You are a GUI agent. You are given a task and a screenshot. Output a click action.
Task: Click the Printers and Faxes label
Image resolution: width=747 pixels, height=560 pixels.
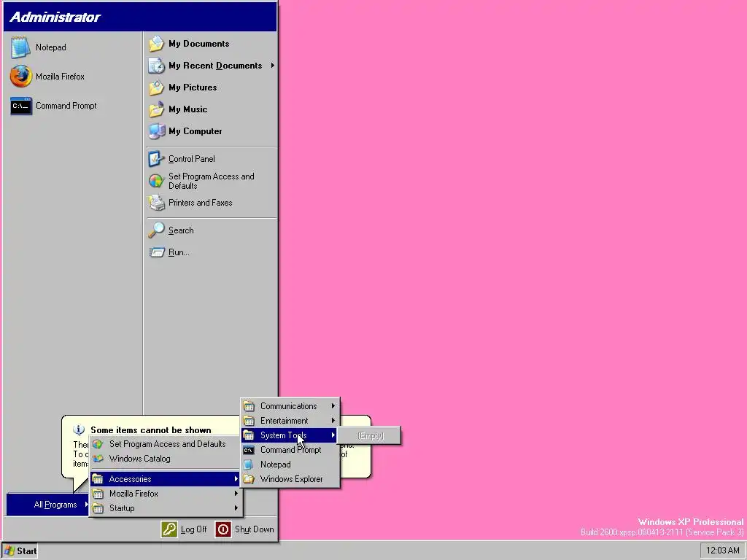point(201,203)
